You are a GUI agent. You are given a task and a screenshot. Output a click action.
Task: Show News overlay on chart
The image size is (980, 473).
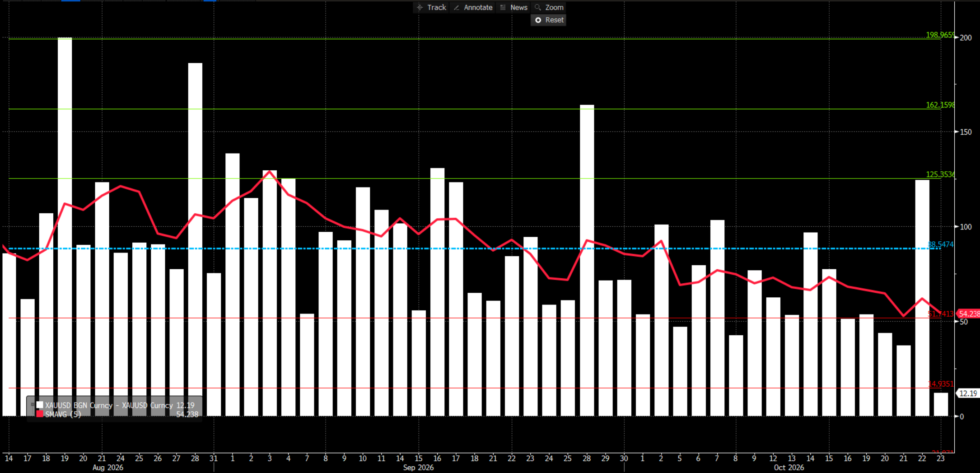514,7
